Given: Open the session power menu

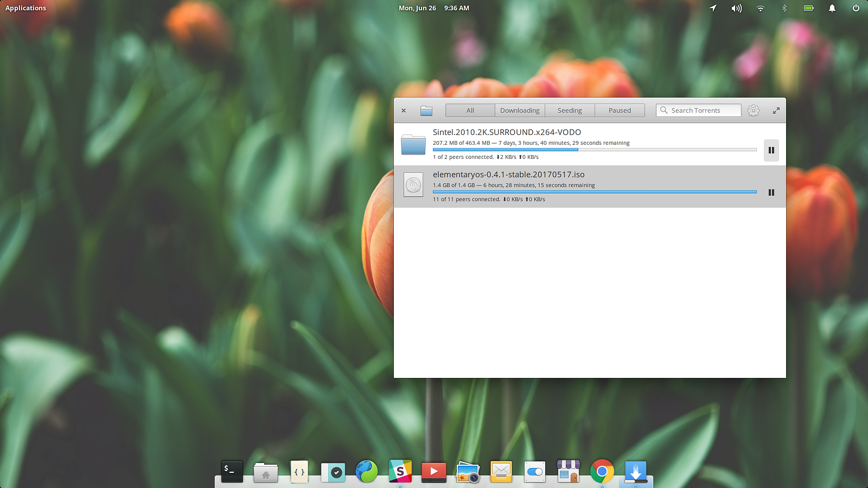Looking at the screenshot, I should tap(856, 8).
